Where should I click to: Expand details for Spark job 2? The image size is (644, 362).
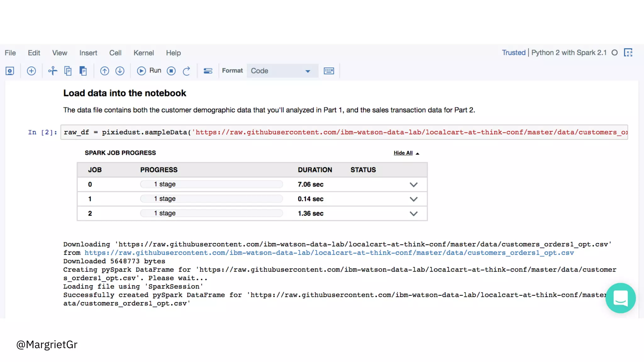[x=414, y=214]
